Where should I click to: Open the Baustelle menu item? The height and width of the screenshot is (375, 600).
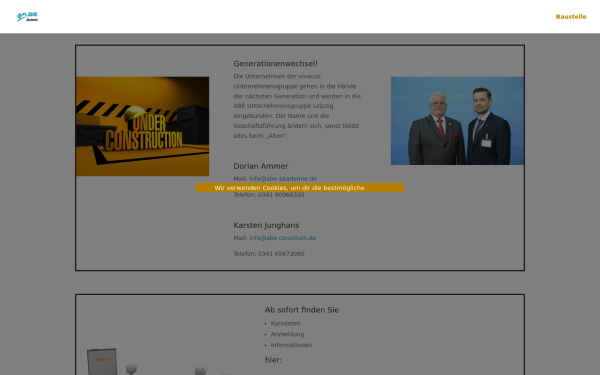(x=571, y=16)
